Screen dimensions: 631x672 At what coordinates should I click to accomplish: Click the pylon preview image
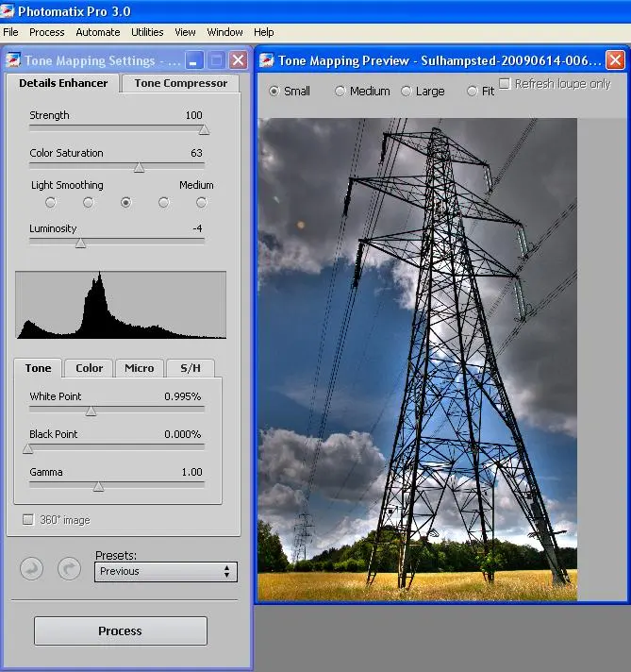click(x=417, y=360)
